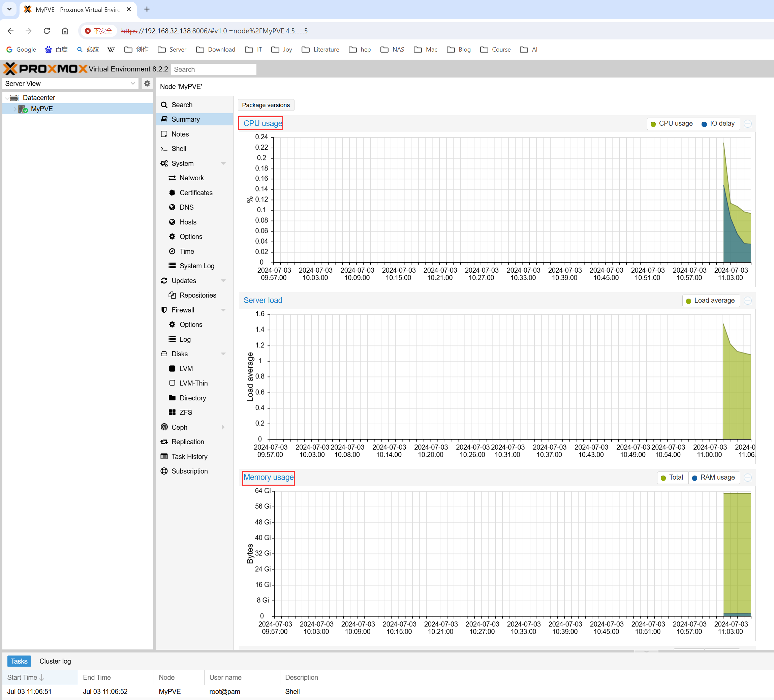Toggle IO delay series in legend

click(x=718, y=124)
